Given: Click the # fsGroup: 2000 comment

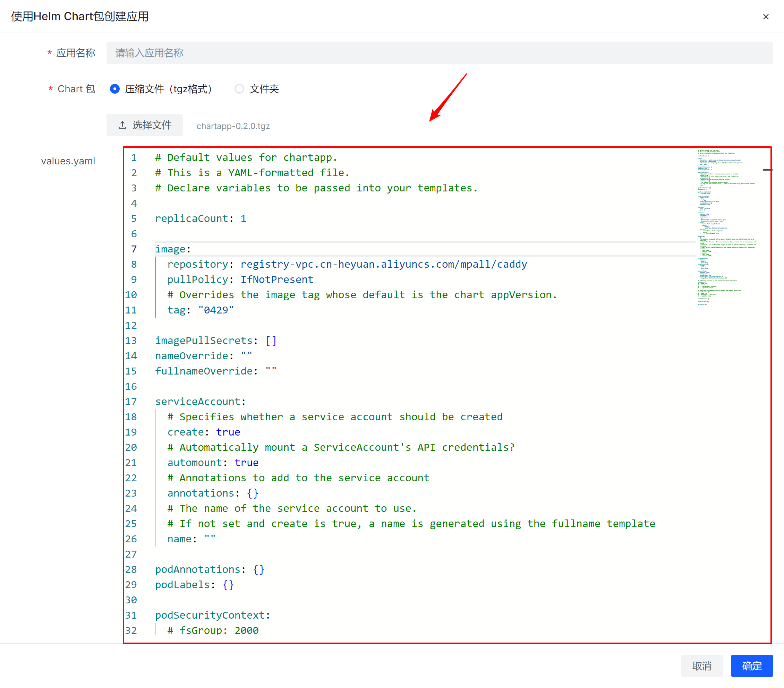Looking at the screenshot, I should tap(213, 630).
